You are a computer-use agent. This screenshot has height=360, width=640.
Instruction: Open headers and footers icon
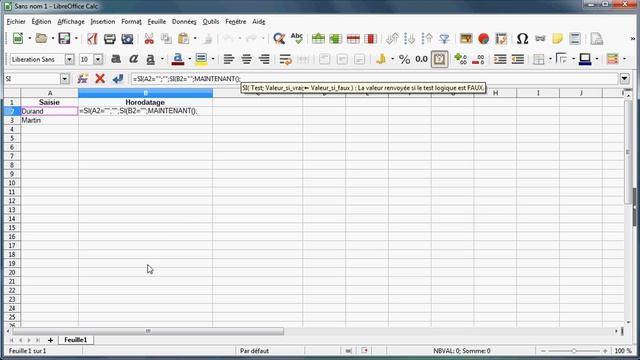[575, 38]
